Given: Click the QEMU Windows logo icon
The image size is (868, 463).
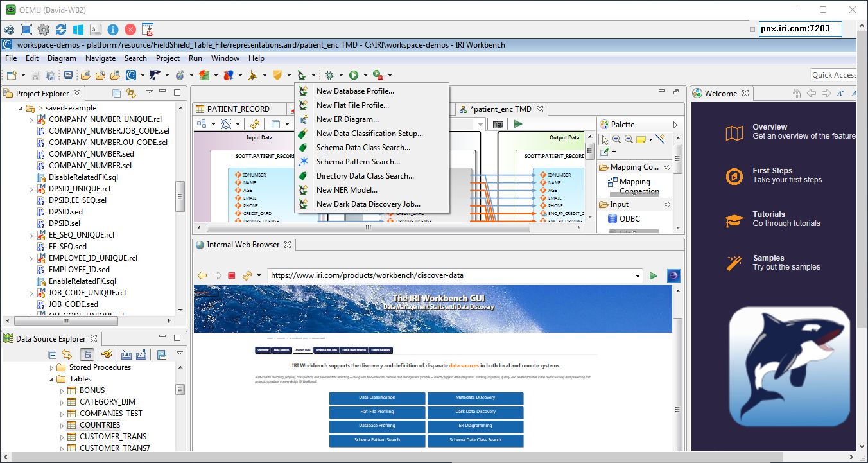Looking at the screenshot, I should tap(78, 30).
